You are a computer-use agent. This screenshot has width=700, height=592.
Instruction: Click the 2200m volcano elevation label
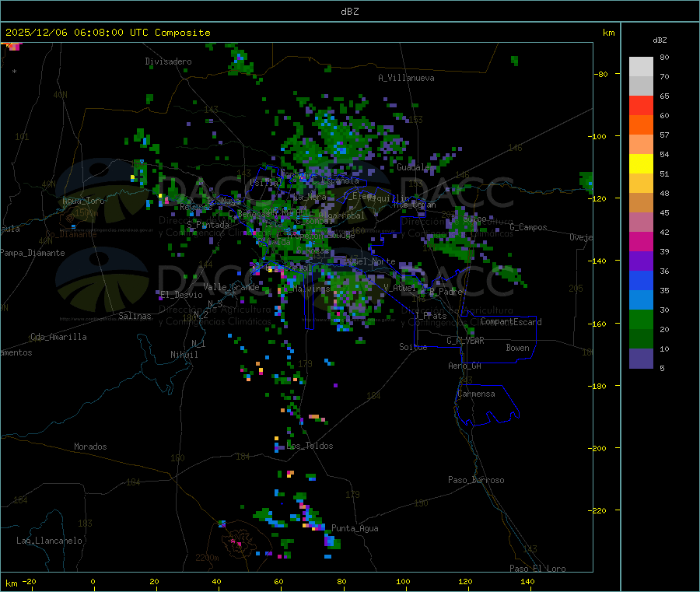pyautogui.click(x=207, y=558)
